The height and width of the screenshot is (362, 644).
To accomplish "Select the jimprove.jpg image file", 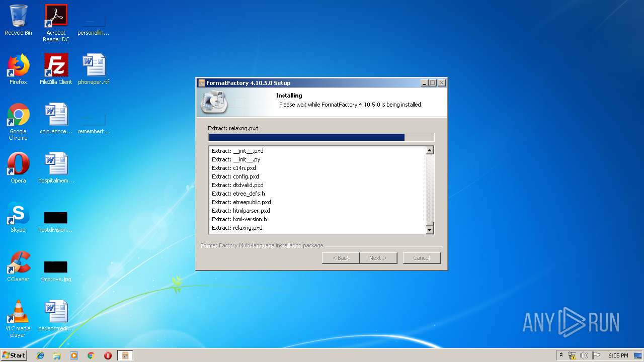I will [x=56, y=270].
